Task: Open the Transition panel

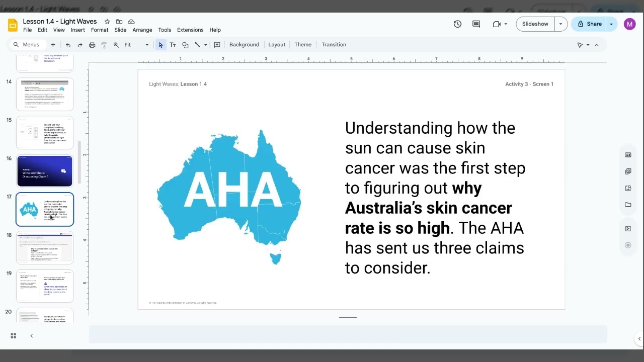Action: point(334,45)
